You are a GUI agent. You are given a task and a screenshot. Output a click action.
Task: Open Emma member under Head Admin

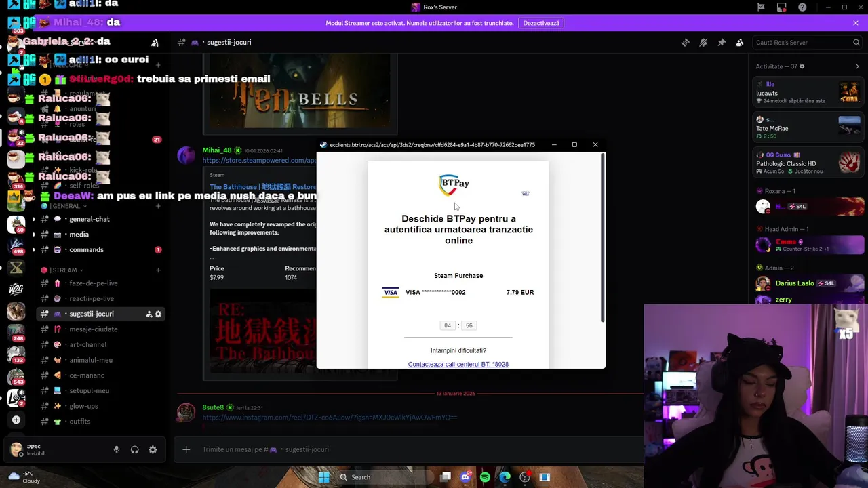click(809, 245)
